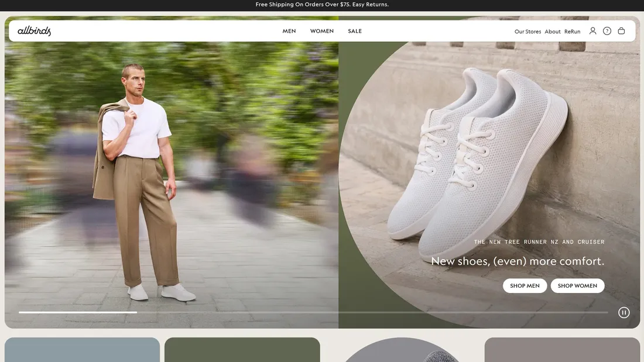Screen dimensions: 644x362
Task: Click the Free Shipping banner
Action: 322,4
